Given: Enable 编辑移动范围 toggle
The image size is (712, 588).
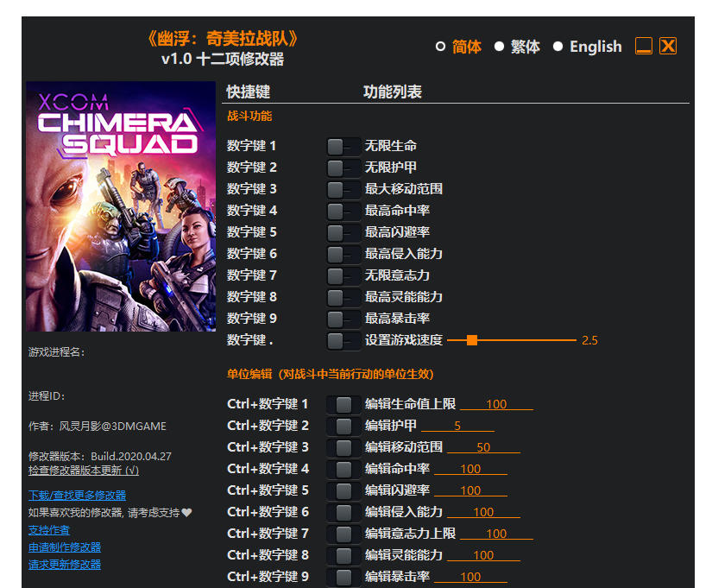Looking at the screenshot, I should click(x=343, y=447).
